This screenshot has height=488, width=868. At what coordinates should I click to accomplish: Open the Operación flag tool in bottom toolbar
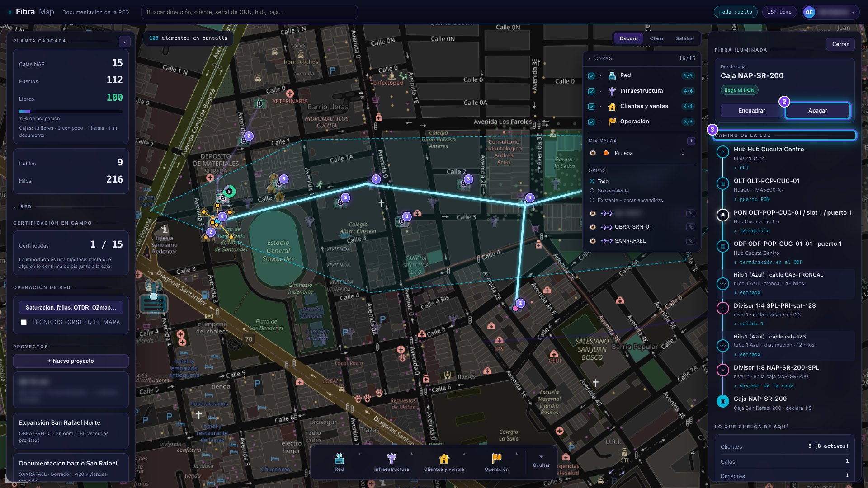[496, 462]
